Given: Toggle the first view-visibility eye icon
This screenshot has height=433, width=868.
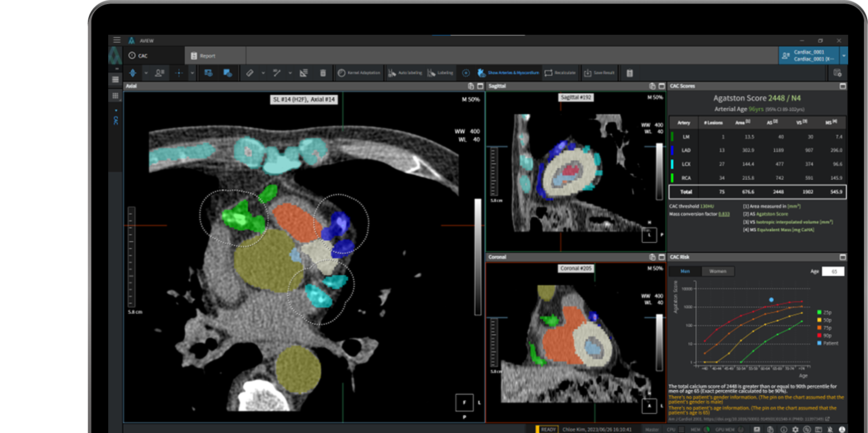Looking at the screenshot, I should click(x=209, y=73).
